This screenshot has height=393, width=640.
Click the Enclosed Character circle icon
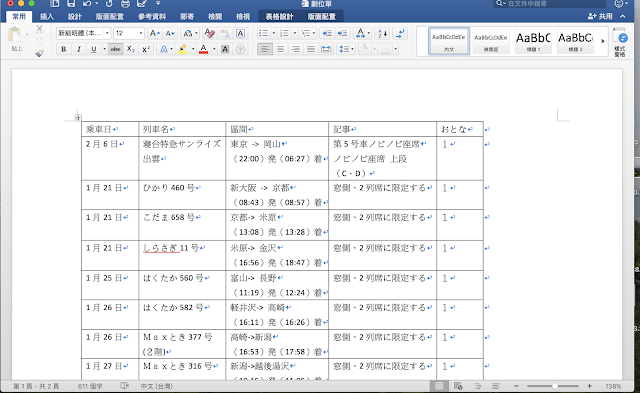coord(240,49)
